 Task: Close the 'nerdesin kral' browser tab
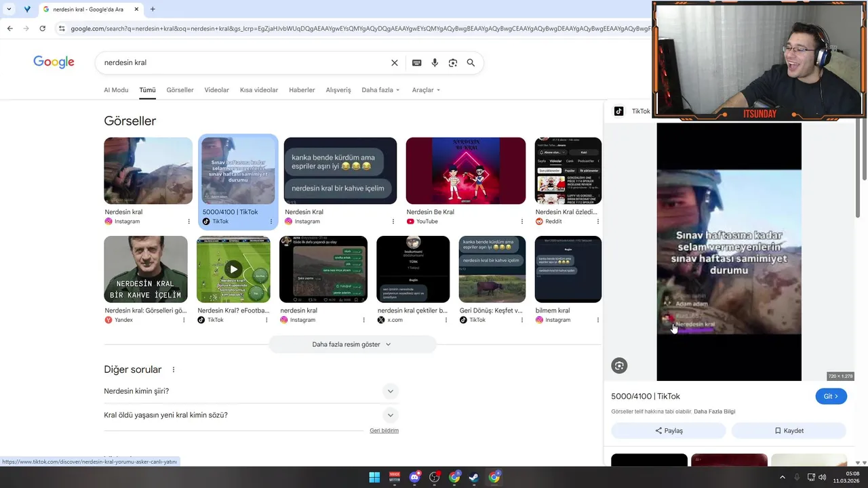136,9
